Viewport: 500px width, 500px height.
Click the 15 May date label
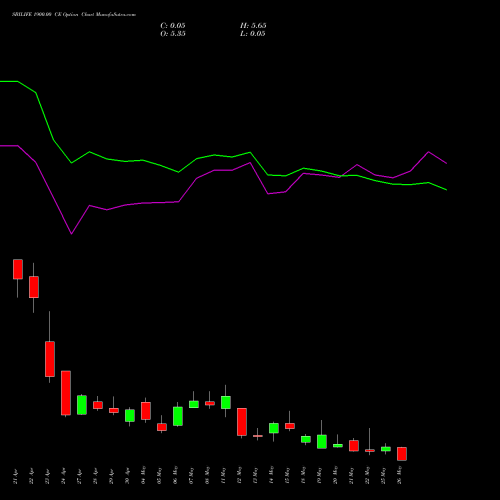[288, 476]
